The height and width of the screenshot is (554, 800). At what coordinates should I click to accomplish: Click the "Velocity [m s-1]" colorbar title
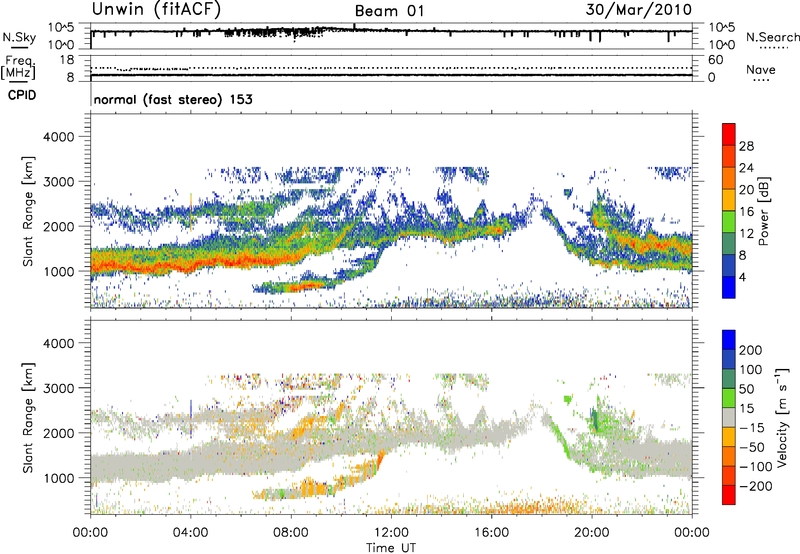(782, 417)
